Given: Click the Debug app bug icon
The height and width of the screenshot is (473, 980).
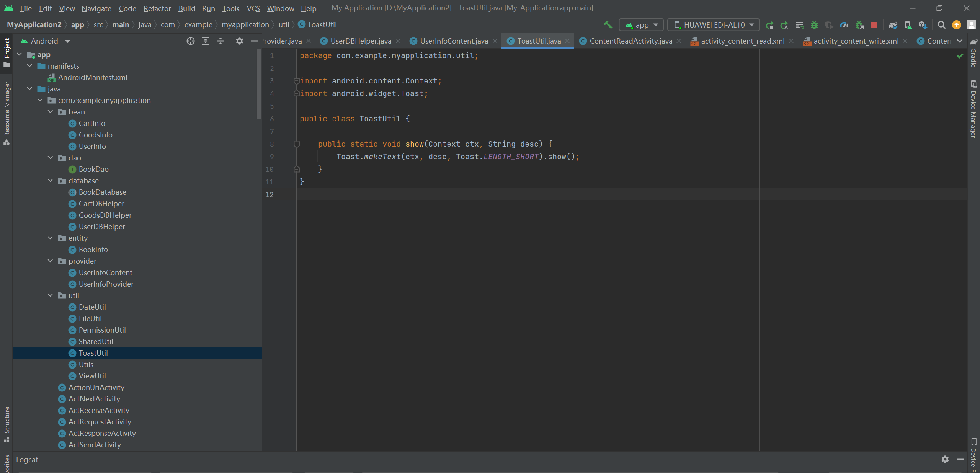Looking at the screenshot, I should click(814, 25).
